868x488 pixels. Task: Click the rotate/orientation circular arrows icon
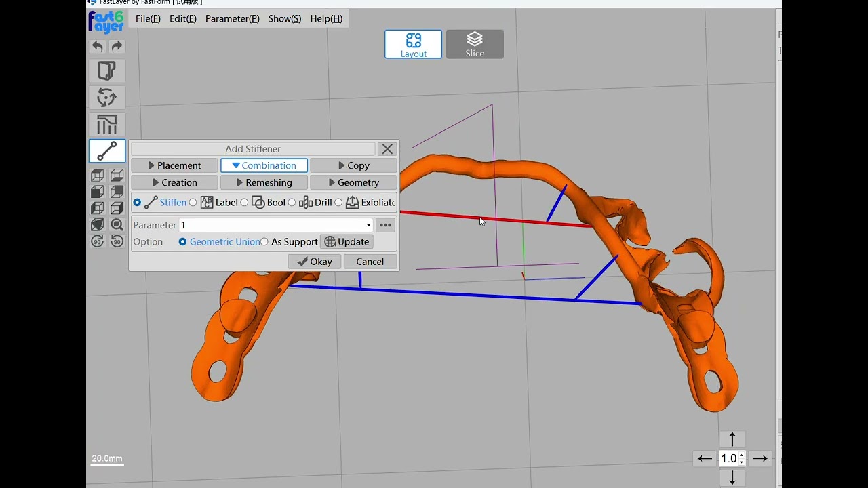[x=106, y=98]
